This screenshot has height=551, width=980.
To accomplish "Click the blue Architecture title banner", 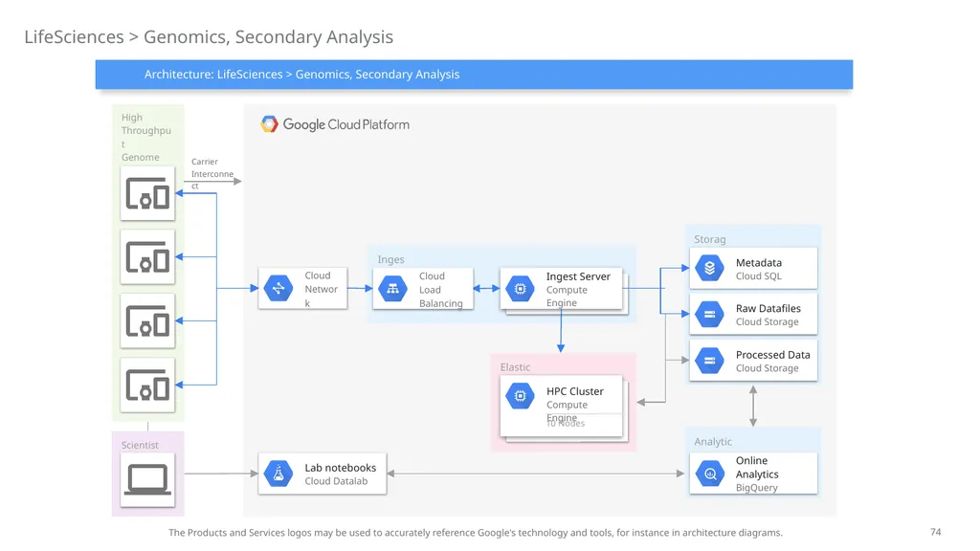I will coord(474,75).
